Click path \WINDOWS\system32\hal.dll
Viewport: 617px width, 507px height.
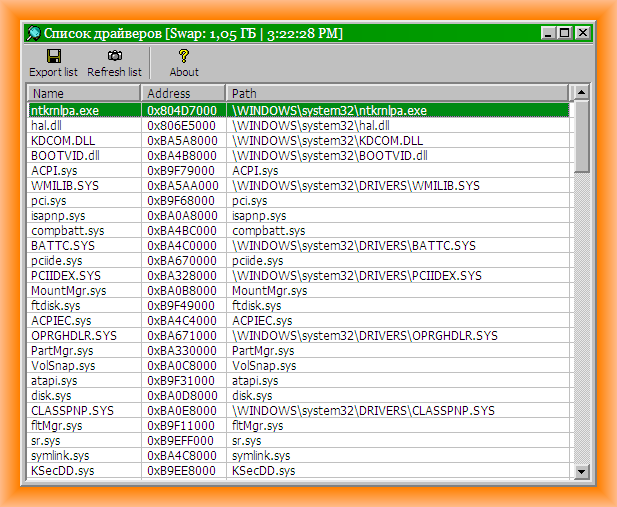click(x=310, y=126)
